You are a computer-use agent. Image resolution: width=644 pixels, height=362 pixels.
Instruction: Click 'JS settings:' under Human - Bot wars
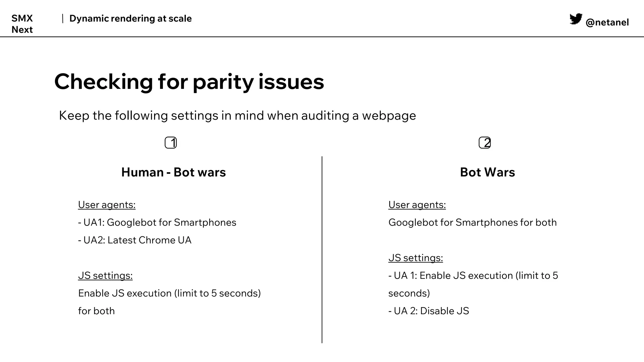[105, 276]
